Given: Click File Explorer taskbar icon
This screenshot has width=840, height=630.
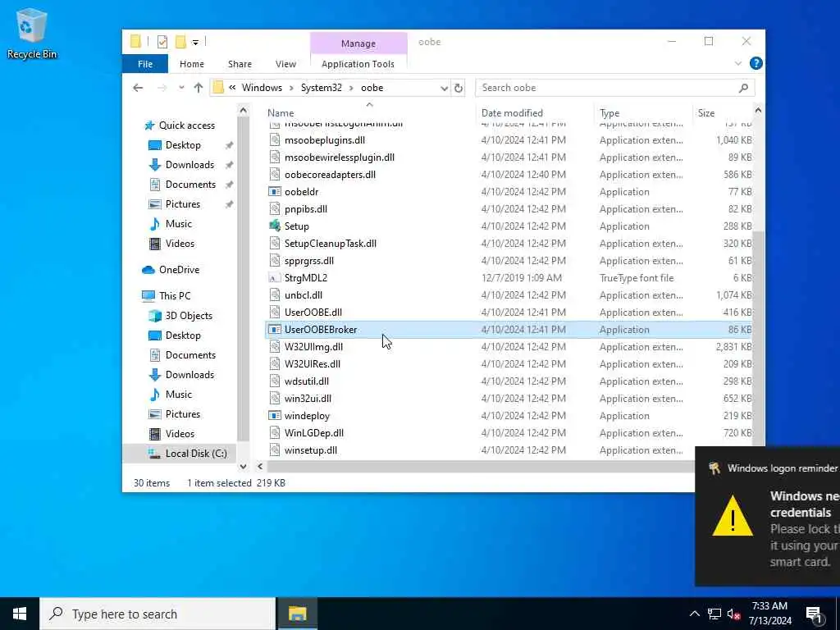Looking at the screenshot, I should (297, 614).
